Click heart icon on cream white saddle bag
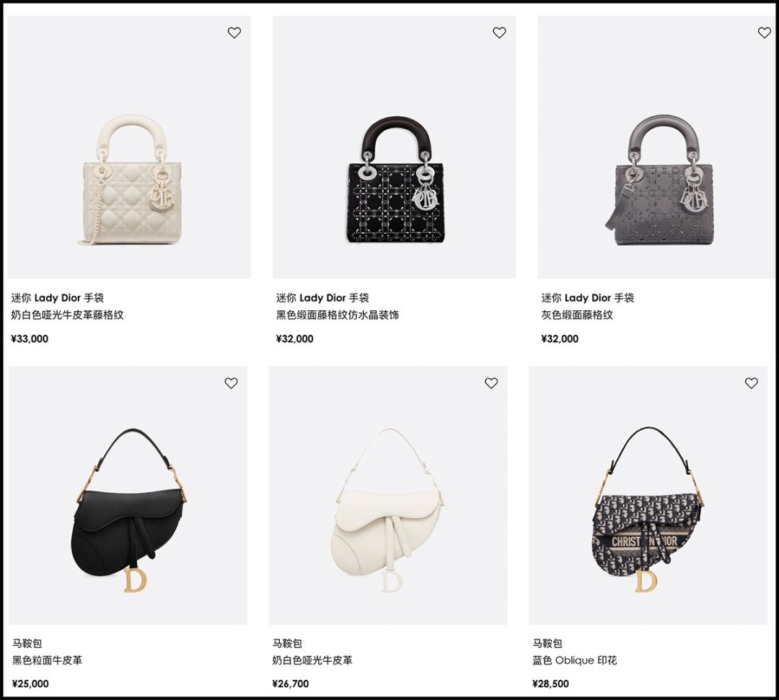Image resolution: width=779 pixels, height=700 pixels. (491, 382)
